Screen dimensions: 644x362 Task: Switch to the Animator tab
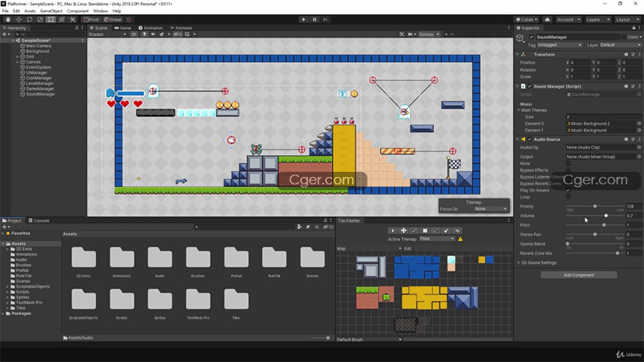click(181, 28)
